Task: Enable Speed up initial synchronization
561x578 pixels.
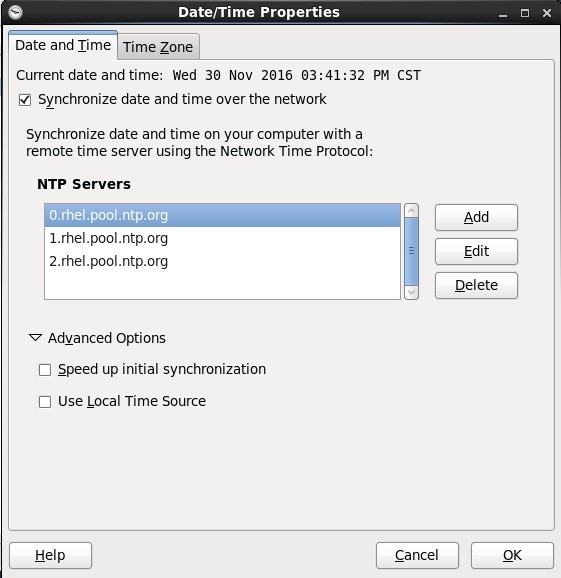Action: (45, 370)
